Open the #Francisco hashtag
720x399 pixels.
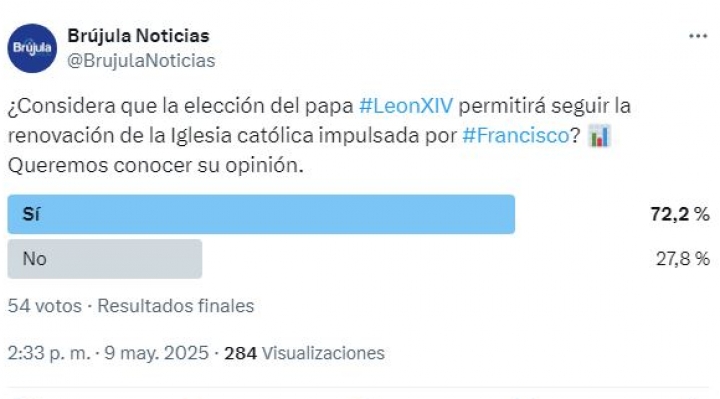516,135
